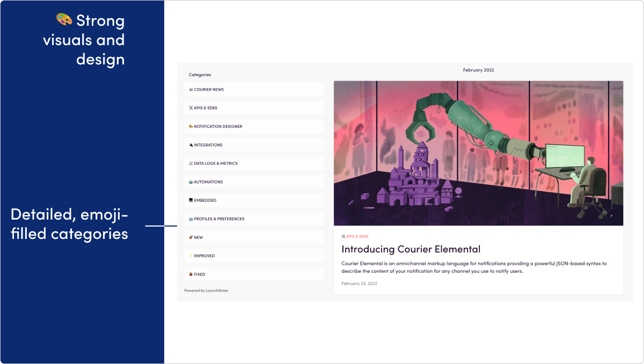Open the INTEGRATIONS category from the sidebar

254,144
